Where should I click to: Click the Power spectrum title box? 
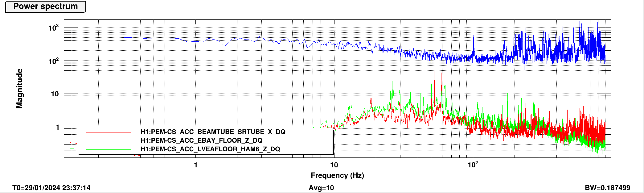[x=46, y=6]
